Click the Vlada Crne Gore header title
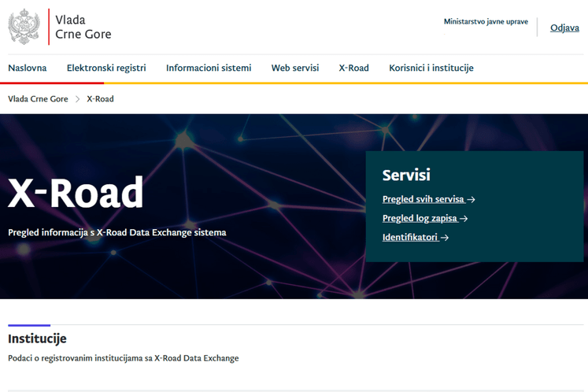This screenshot has height=392, width=588. 83,27
